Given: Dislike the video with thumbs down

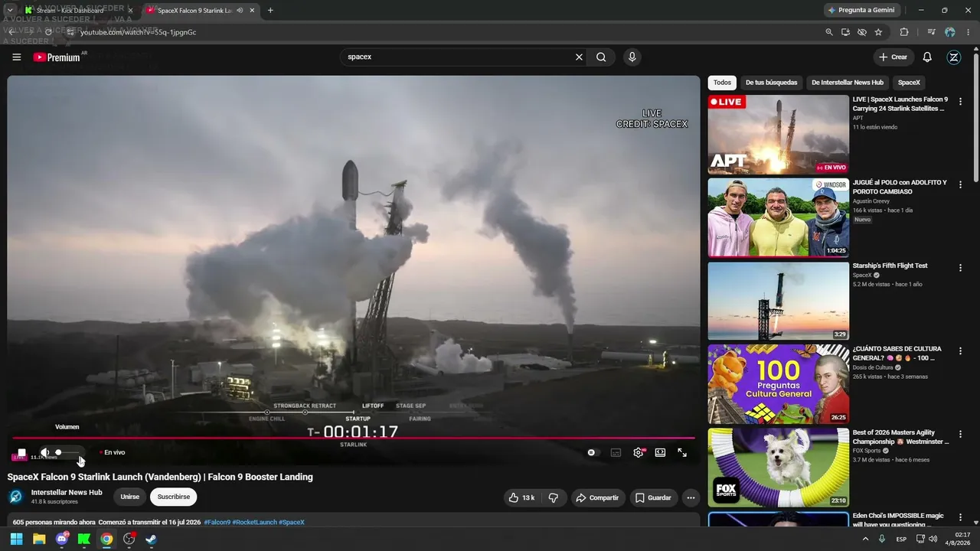Looking at the screenshot, I should tap(554, 497).
